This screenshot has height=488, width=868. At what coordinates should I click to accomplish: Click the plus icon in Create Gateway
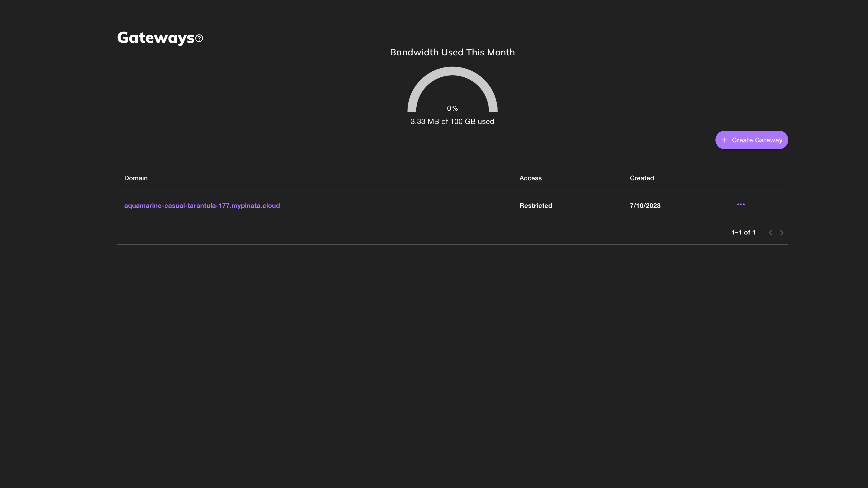coord(724,140)
